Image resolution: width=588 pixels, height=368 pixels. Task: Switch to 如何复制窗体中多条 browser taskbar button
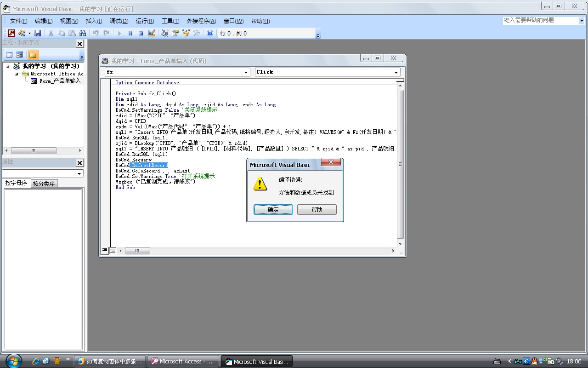[x=110, y=361]
